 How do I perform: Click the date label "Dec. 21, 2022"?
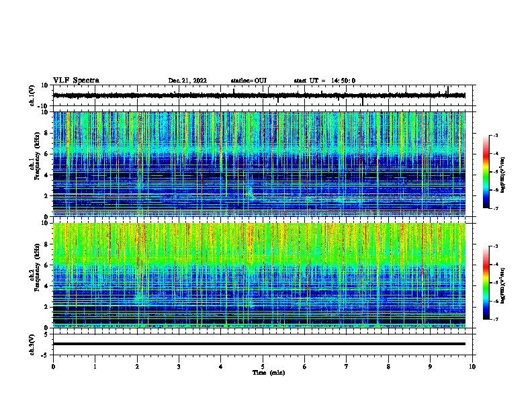pos(187,81)
